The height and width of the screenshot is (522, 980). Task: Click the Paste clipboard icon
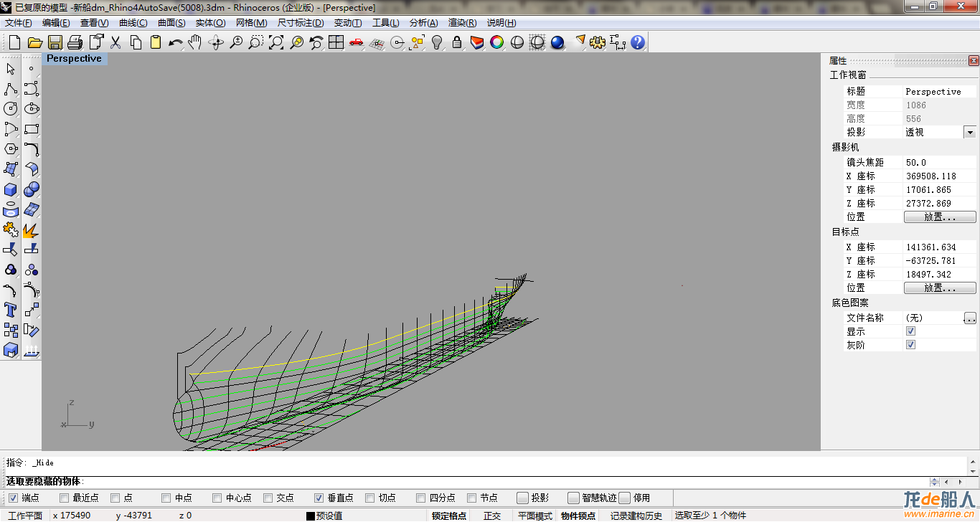pyautogui.click(x=155, y=42)
